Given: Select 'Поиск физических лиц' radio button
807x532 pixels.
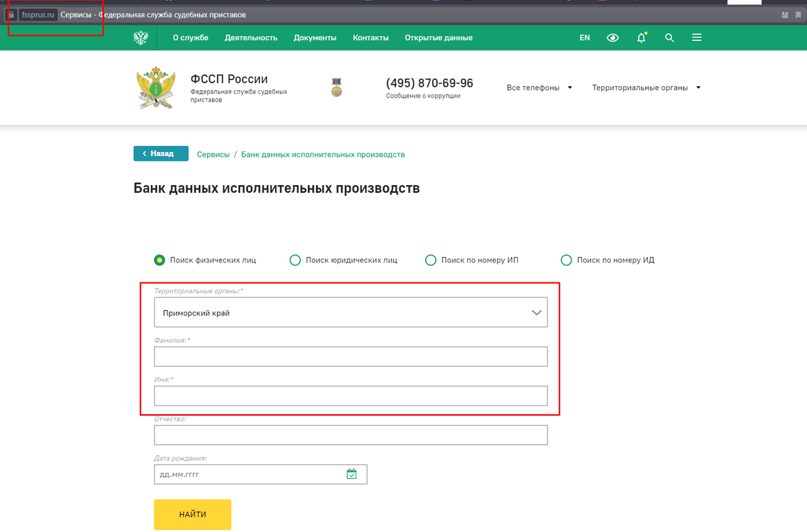Looking at the screenshot, I should [x=159, y=260].
